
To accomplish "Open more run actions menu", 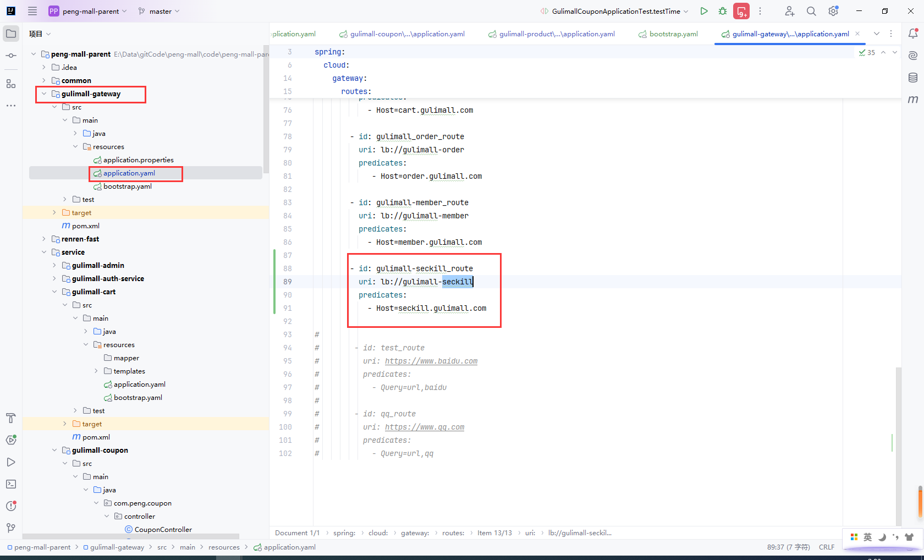I will click(760, 11).
